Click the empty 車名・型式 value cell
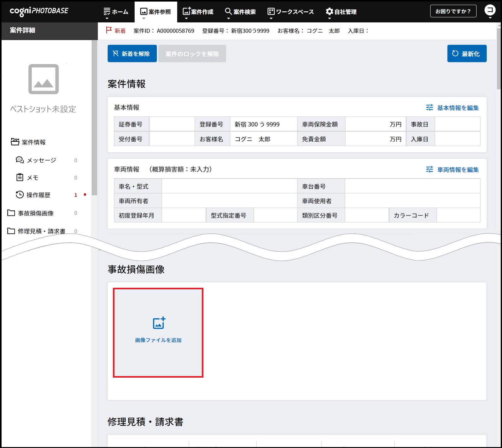 coord(230,186)
